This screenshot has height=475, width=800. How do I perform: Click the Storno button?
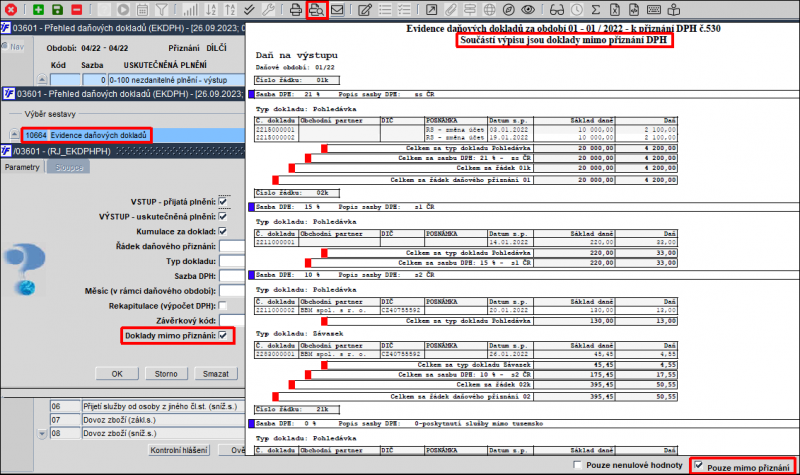pos(166,374)
